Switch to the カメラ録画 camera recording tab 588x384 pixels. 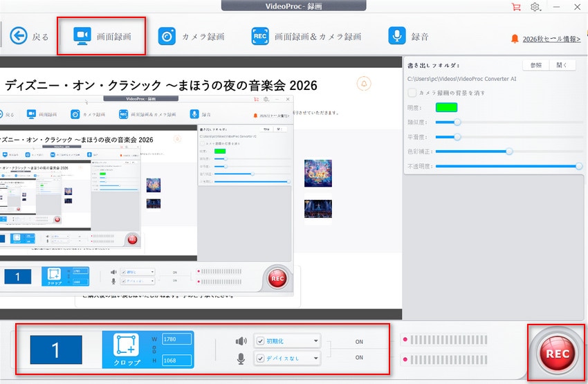(x=191, y=37)
